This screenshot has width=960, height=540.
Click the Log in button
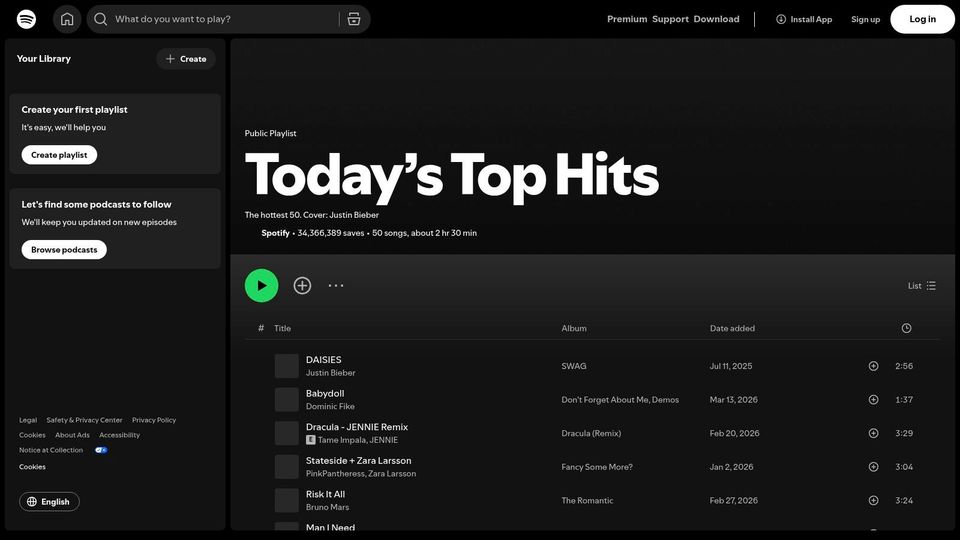[922, 19]
